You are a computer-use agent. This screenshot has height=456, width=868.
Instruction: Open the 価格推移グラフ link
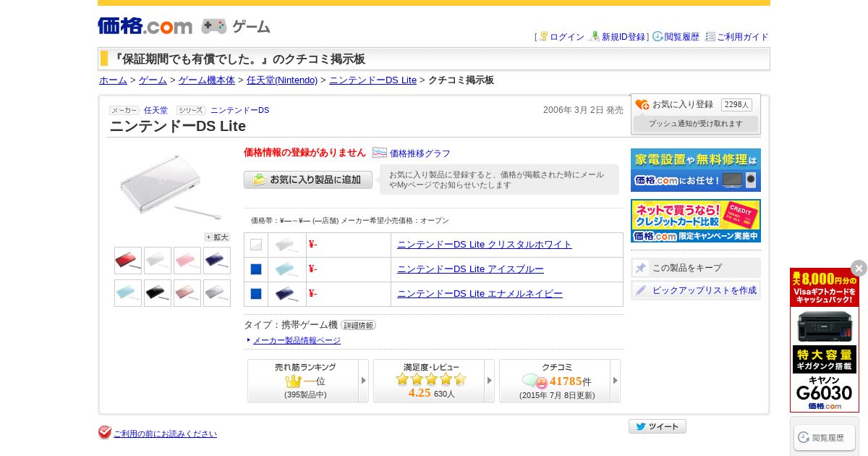(420, 153)
